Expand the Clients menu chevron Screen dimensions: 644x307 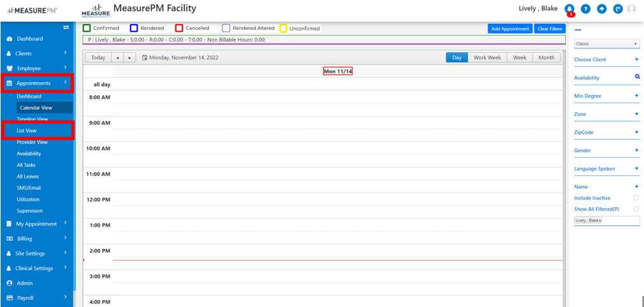tap(66, 53)
